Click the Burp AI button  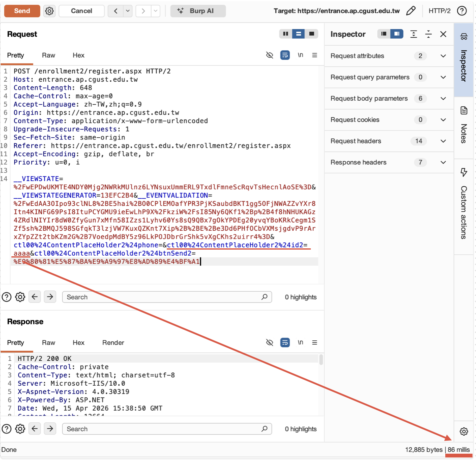click(x=198, y=11)
